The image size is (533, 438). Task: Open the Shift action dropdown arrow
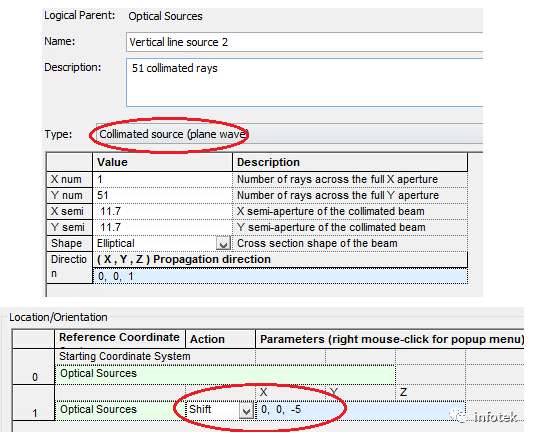[246, 410]
